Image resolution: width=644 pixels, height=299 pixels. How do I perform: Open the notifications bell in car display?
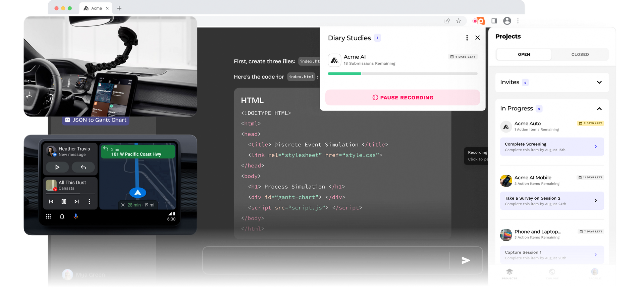point(62,216)
